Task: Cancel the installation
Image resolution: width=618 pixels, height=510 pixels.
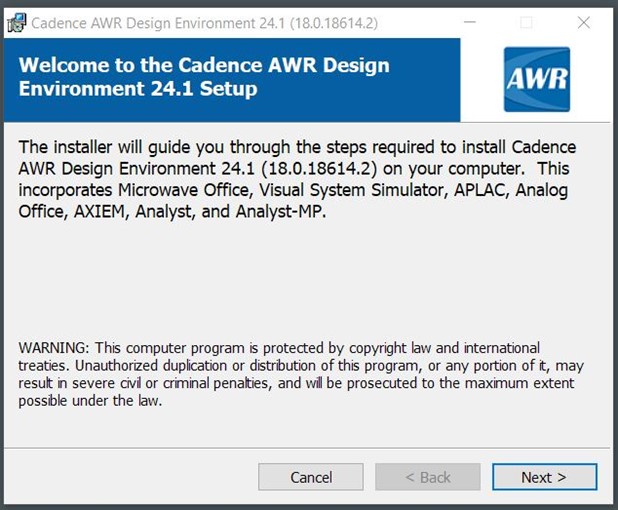Action: (x=311, y=477)
